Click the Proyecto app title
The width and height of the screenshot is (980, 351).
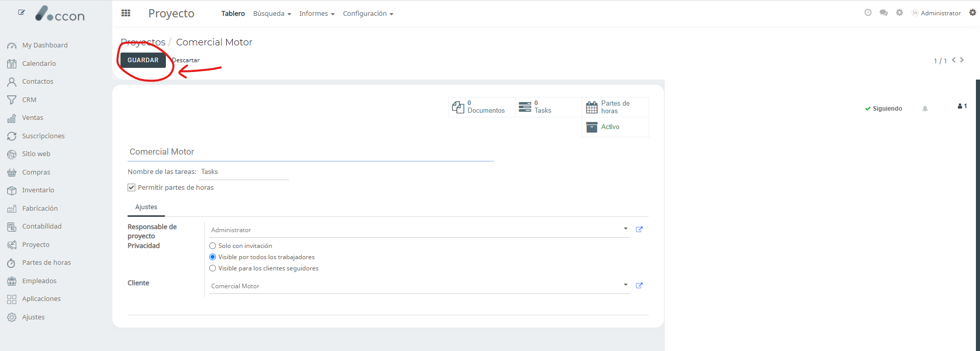tap(171, 13)
